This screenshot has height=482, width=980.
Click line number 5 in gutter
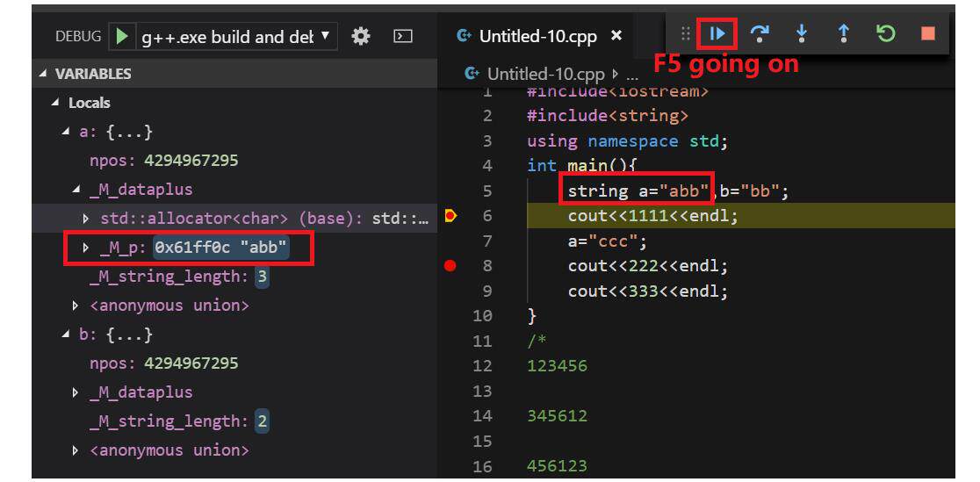[487, 191]
